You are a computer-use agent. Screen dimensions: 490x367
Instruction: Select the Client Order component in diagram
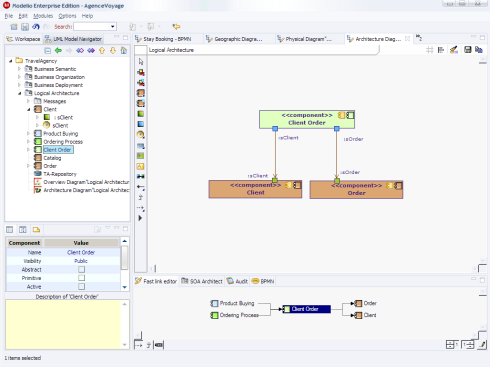[x=307, y=119]
